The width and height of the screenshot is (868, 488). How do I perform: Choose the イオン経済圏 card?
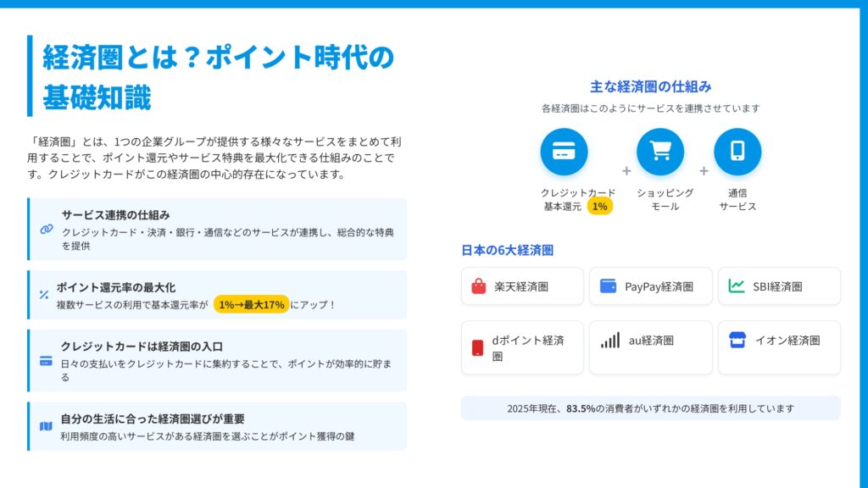pyautogui.click(x=779, y=347)
